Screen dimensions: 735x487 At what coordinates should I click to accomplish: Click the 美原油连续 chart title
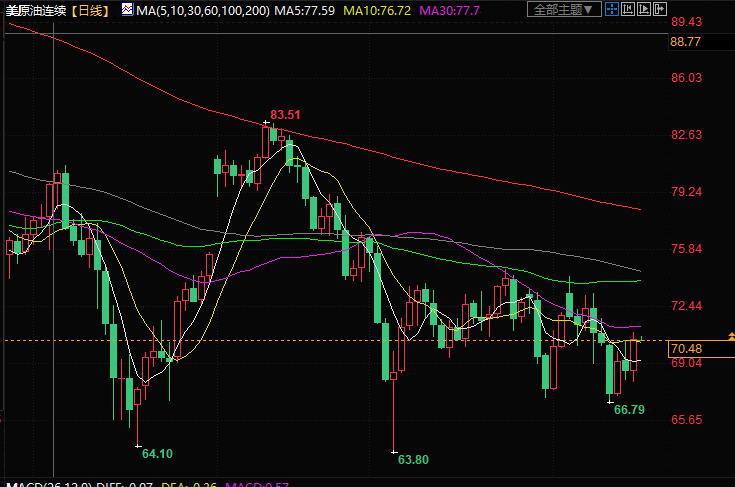point(36,10)
